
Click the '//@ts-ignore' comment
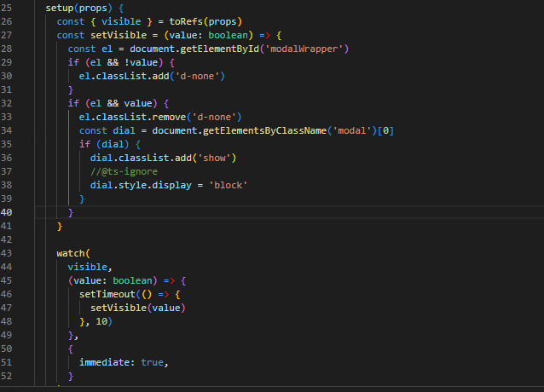pos(124,171)
